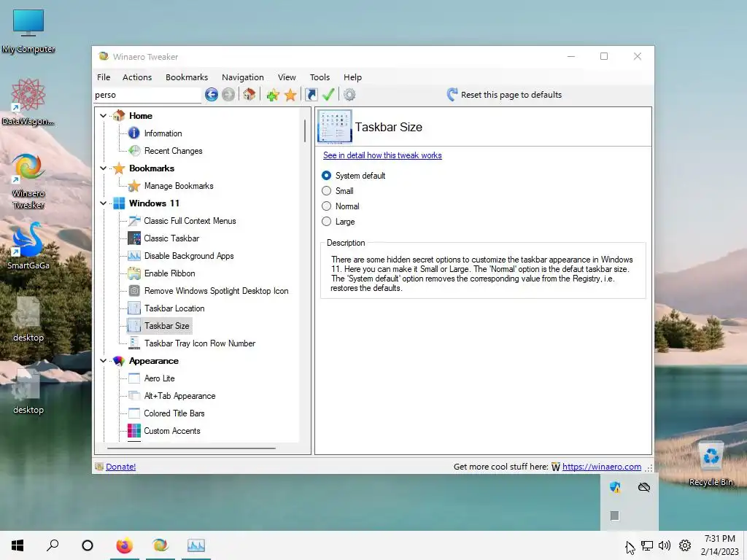Collapse the Appearance tree node
Viewport: 747px width, 560px height.
click(x=103, y=361)
